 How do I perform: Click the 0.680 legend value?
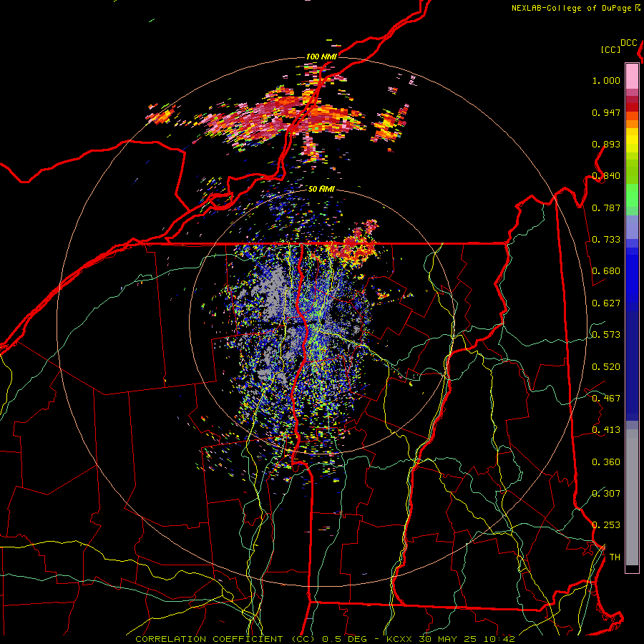606,271
